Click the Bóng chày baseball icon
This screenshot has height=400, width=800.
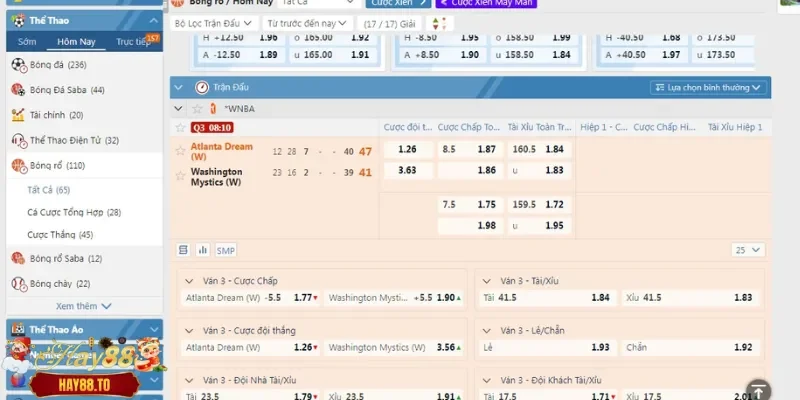18,284
